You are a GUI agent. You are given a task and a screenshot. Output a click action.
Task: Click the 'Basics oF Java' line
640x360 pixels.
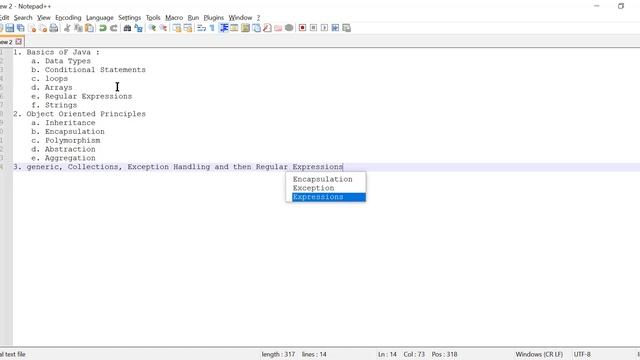(56, 52)
